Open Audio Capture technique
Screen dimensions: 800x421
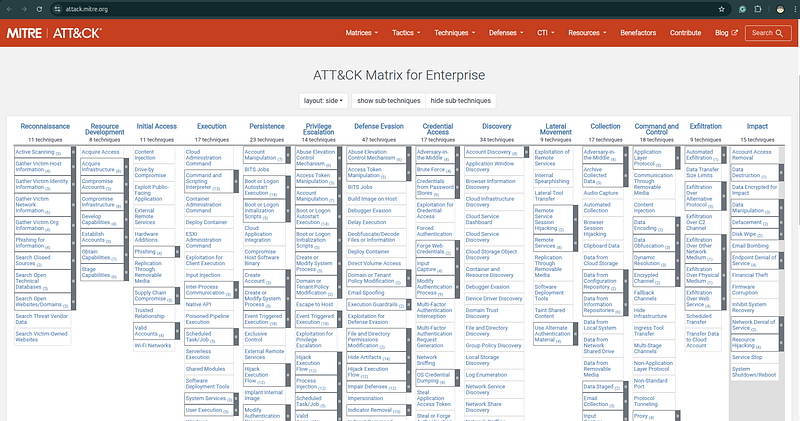tap(601, 193)
